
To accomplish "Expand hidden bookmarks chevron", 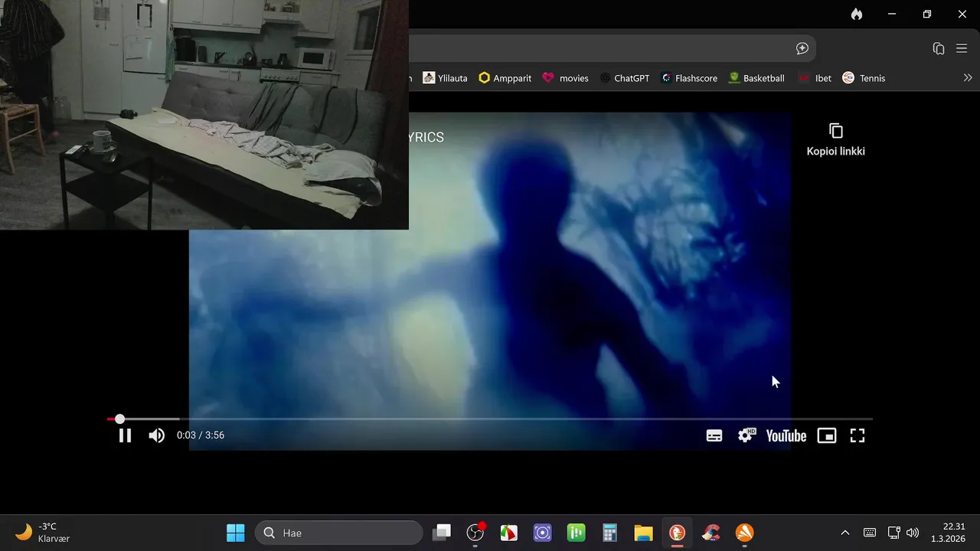I will pyautogui.click(x=968, y=78).
